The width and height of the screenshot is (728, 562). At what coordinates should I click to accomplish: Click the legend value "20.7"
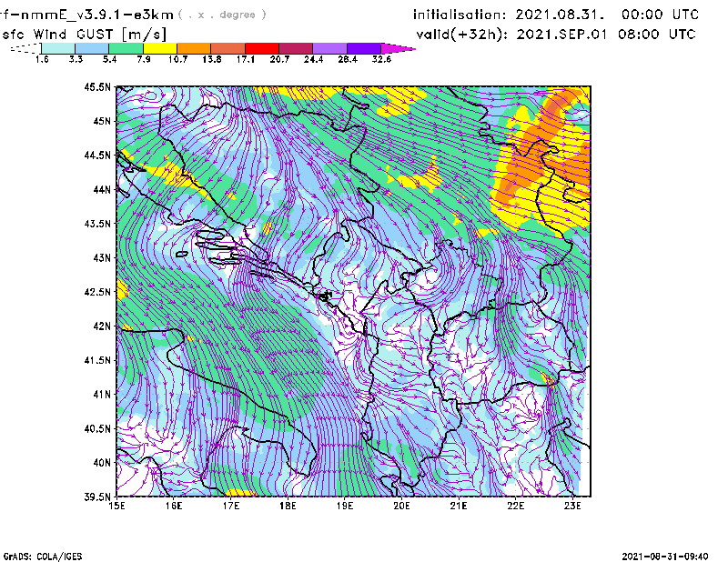click(x=279, y=59)
